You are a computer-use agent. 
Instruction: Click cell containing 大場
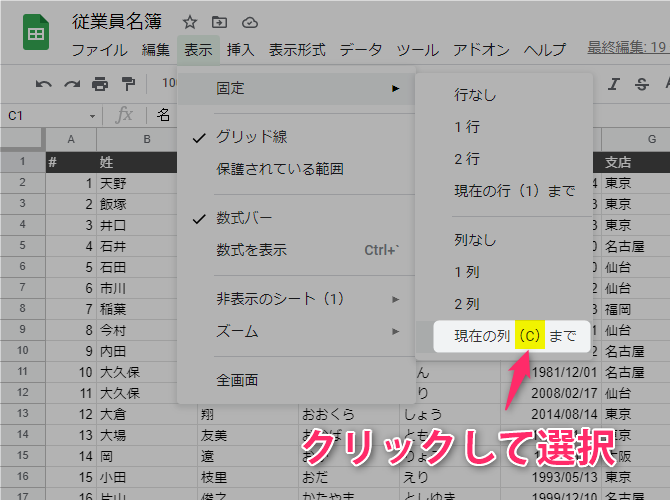(x=147, y=435)
